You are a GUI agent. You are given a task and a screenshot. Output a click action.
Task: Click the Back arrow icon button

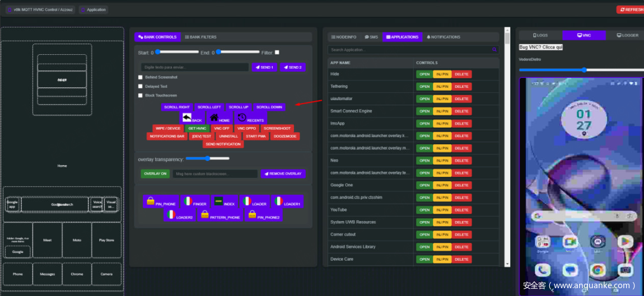click(187, 118)
